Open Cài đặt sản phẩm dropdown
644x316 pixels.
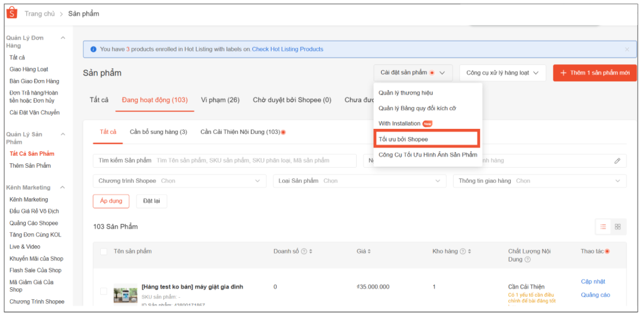413,73
